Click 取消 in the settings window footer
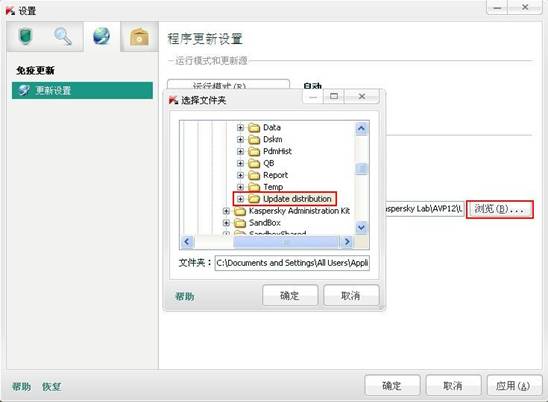Screen dimensions: 548x402 point(453,386)
